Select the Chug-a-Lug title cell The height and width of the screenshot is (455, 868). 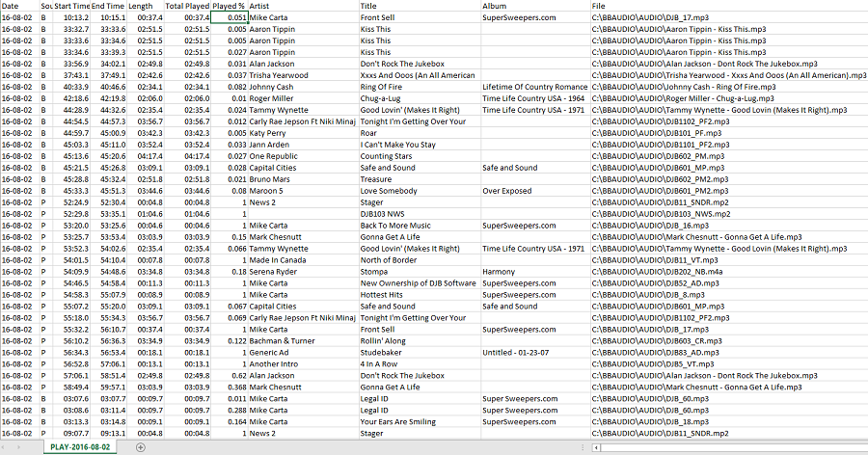420,98
